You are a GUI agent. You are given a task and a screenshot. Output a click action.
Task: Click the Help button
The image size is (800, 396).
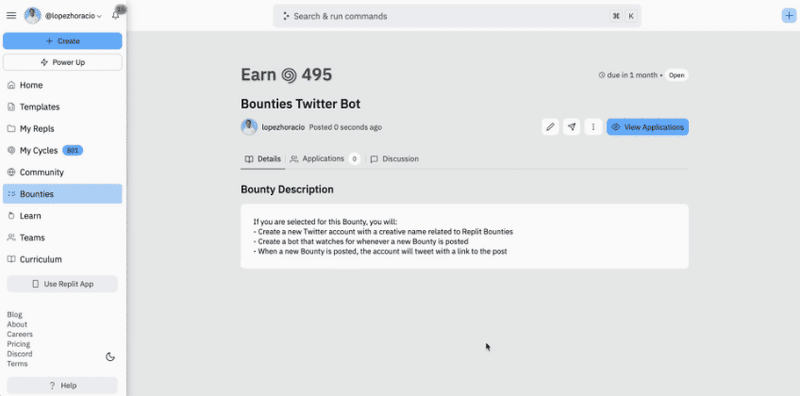pos(62,386)
